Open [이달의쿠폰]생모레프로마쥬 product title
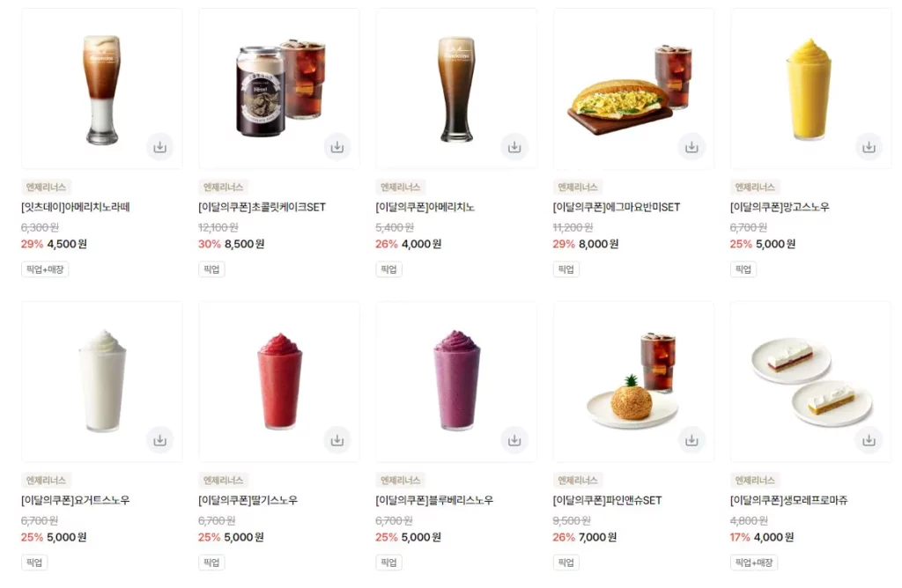 [x=788, y=500]
